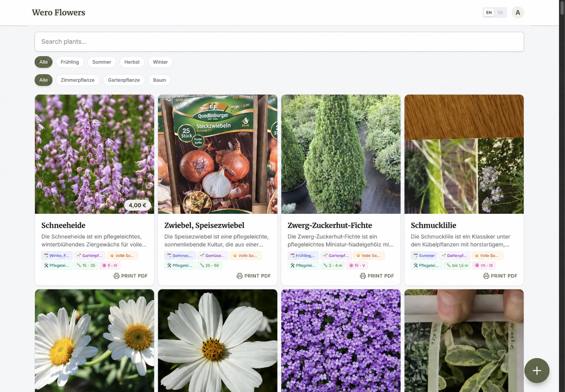
Task: Open the user avatar A menu
Action: pos(518,12)
